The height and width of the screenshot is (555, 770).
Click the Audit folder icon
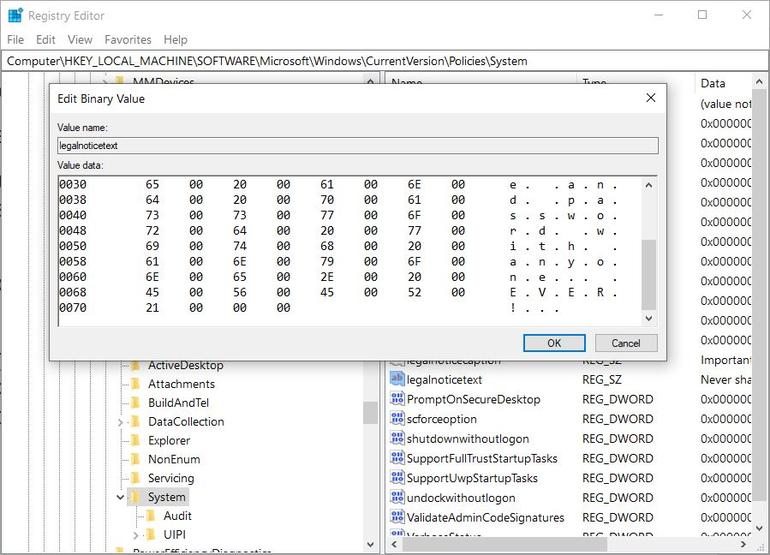point(152,516)
